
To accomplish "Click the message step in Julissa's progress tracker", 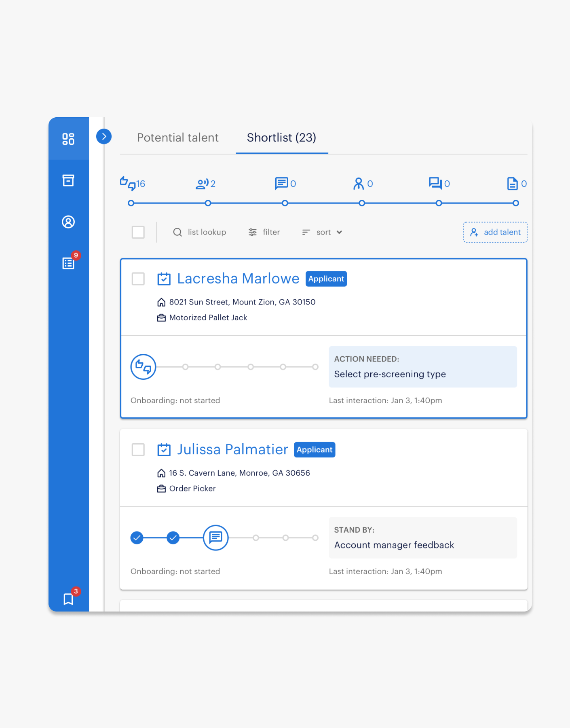I will pos(215,538).
